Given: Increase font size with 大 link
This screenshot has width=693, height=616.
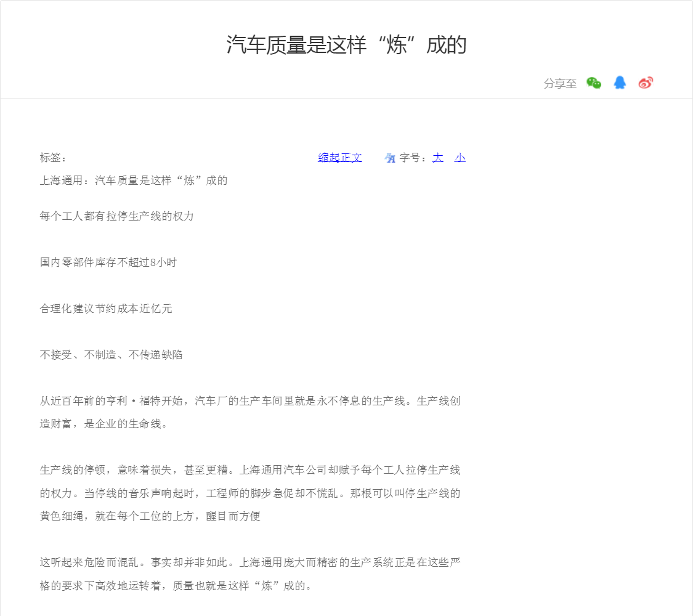Looking at the screenshot, I should pyautogui.click(x=437, y=157).
